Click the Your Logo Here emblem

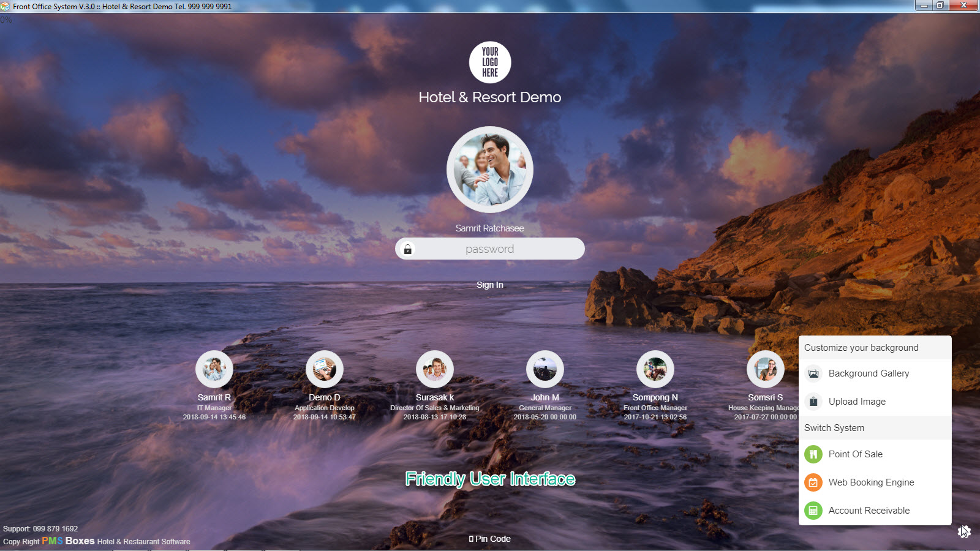click(490, 62)
